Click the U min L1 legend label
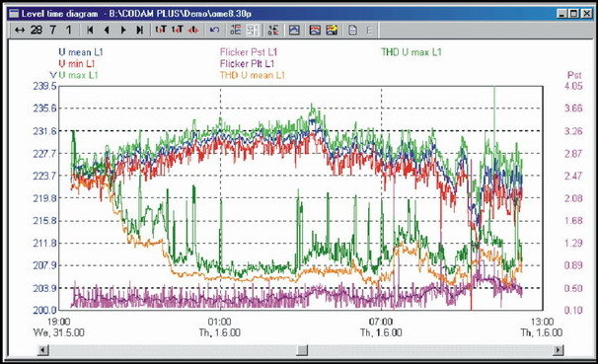The width and height of the screenshot is (598, 364). [x=77, y=64]
